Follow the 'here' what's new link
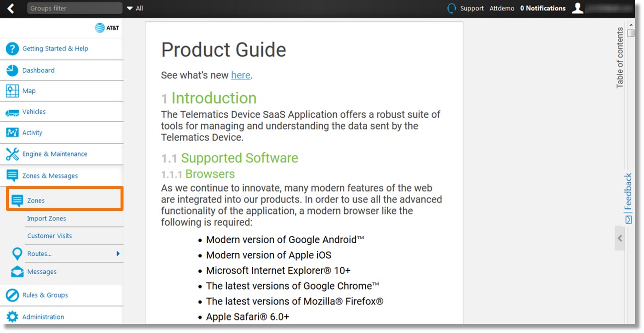 pyautogui.click(x=241, y=75)
